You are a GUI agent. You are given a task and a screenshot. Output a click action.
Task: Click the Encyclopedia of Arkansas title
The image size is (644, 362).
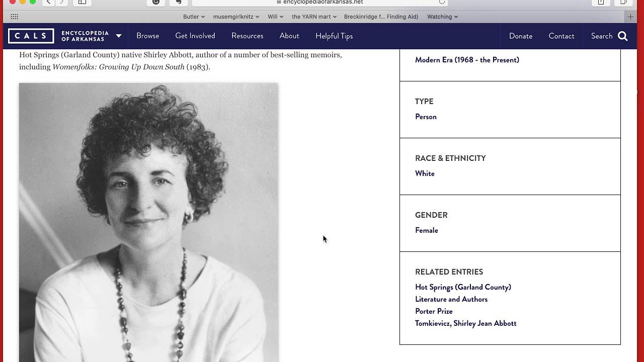click(x=85, y=36)
